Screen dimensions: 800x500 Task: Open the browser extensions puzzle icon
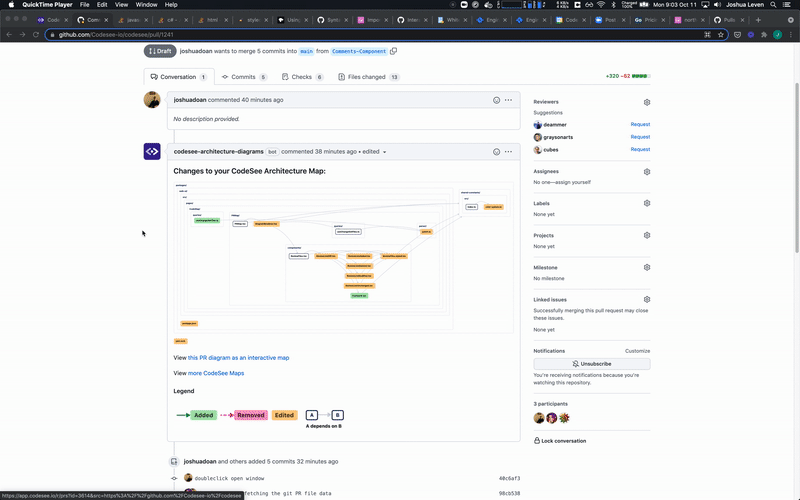coord(764,35)
